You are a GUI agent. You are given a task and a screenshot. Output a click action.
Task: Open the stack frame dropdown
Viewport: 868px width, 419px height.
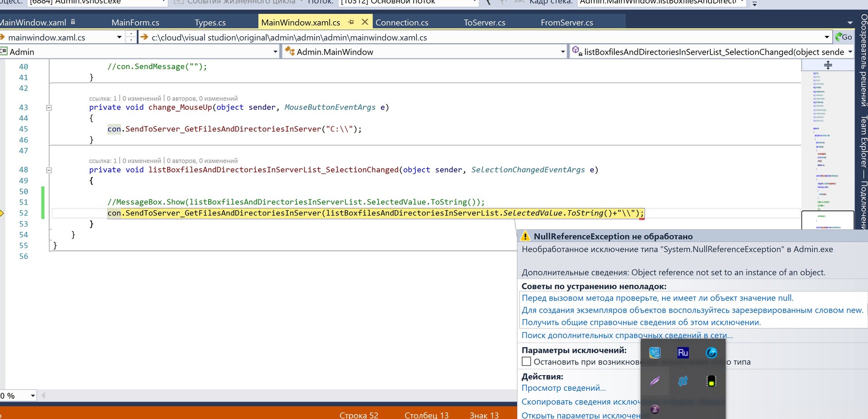pyautogui.click(x=742, y=2)
